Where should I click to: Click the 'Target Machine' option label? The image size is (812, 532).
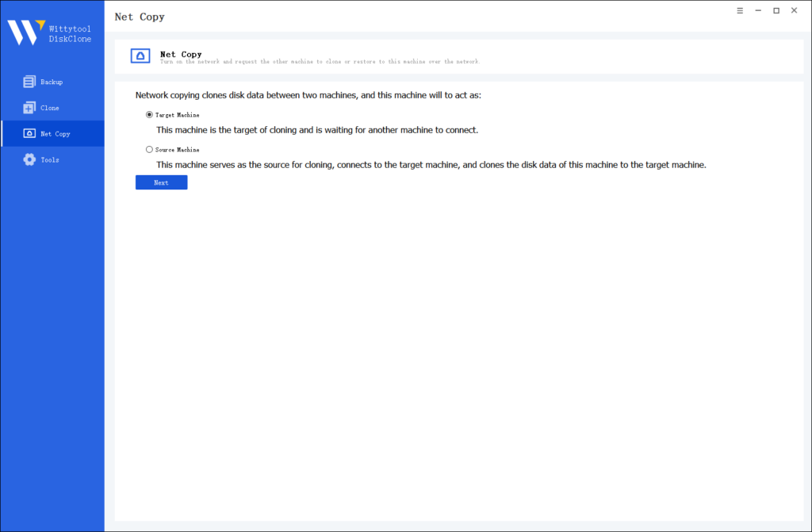pos(177,115)
